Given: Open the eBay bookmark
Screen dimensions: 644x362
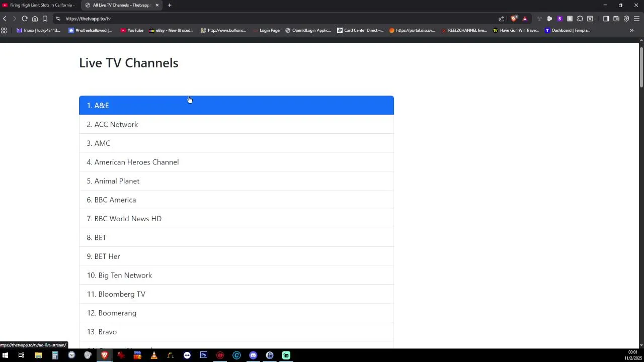Looking at the screenshot, I should click(171, 30).
